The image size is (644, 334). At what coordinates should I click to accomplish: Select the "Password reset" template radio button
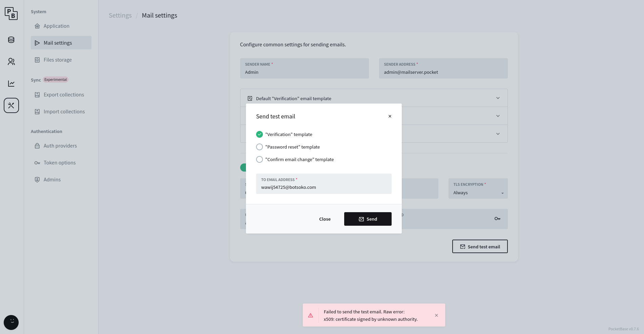(x=259, y=147)
